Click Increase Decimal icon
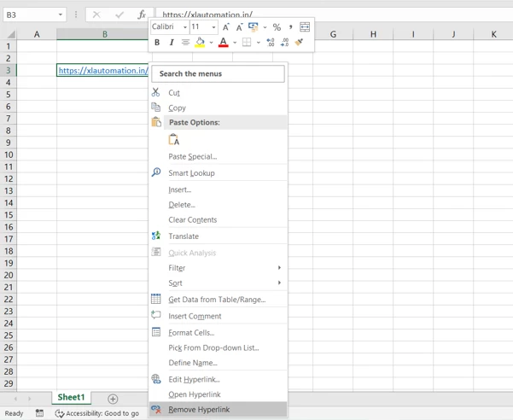 (x=271, y=42)
